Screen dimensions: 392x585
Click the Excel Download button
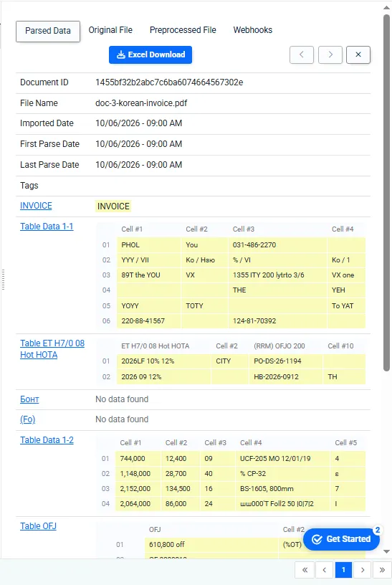pyautogui.click(x=150, y=54)
